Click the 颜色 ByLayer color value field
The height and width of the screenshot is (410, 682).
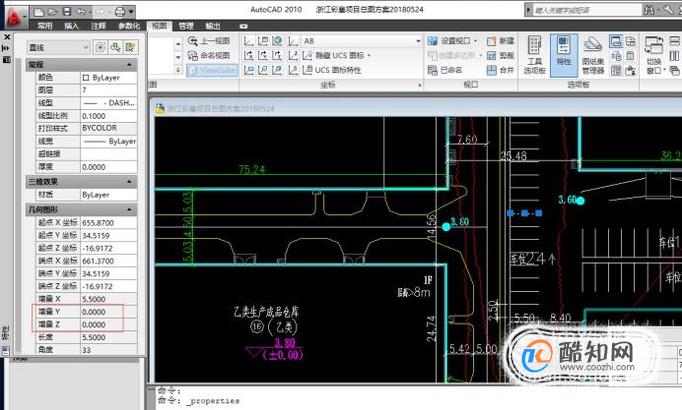109,77
